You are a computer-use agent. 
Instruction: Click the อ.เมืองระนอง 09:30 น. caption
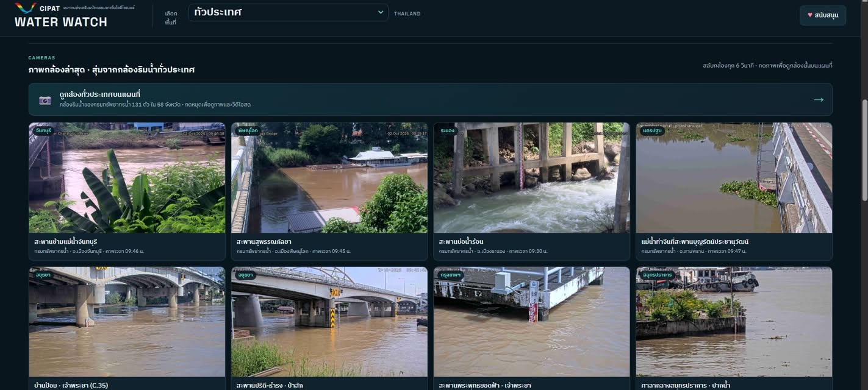tap(493, 251)
